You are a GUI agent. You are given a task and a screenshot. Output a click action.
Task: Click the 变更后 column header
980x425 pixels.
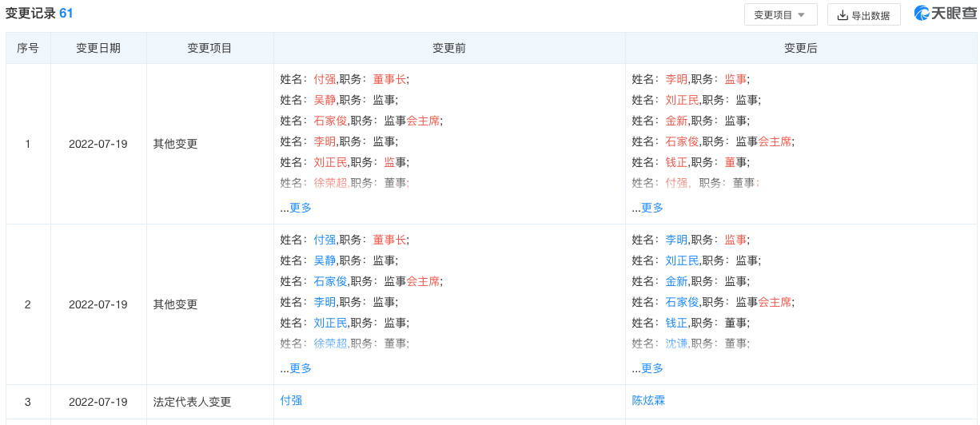point(801,48)
